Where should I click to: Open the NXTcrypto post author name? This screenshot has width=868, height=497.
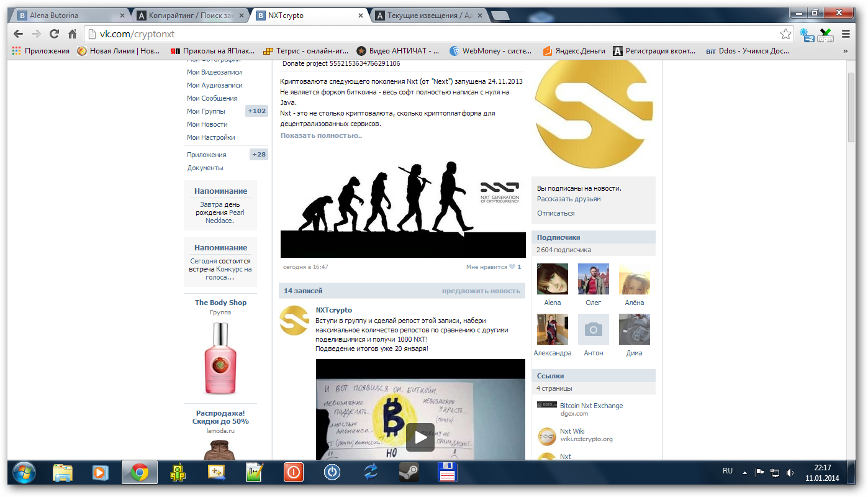[x=334, y=310]
